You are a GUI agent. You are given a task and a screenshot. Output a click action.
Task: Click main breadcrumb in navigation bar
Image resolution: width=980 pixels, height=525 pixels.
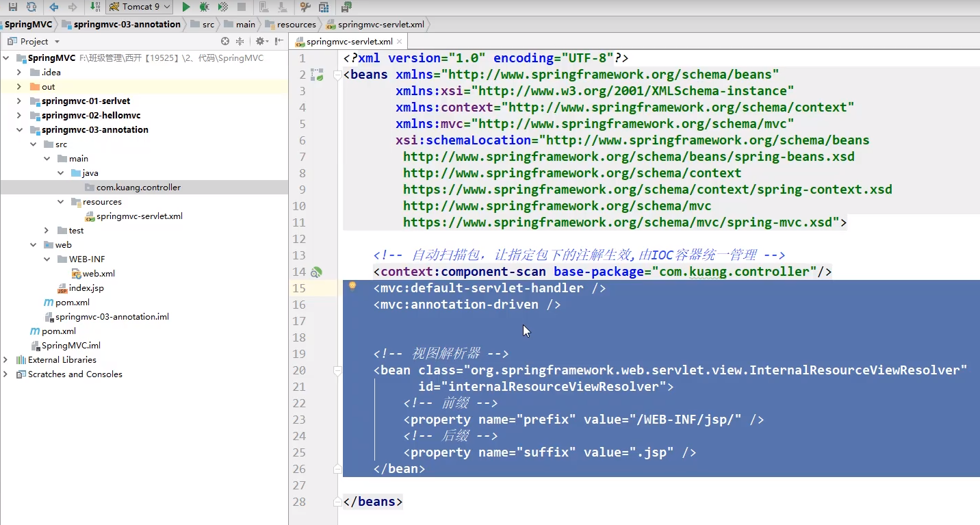coord(240,24)
